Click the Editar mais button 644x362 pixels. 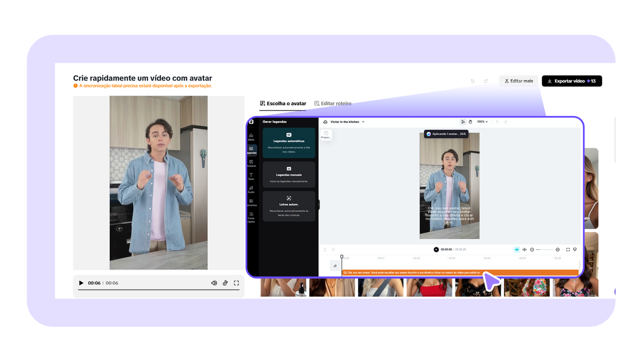pyautogui.click(x=519, y=81)
